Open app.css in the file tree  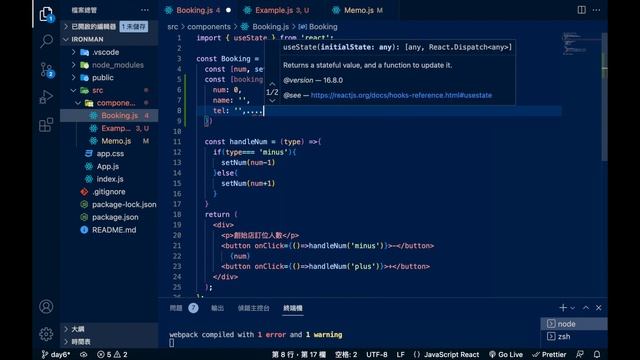[x=109, y=153]
